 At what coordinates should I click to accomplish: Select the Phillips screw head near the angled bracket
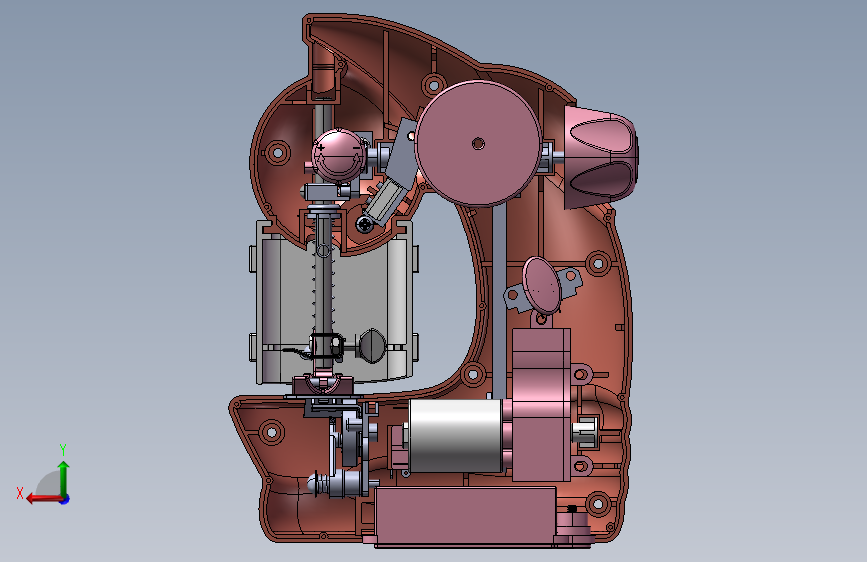pyautogui.click(x=365, y=224)
